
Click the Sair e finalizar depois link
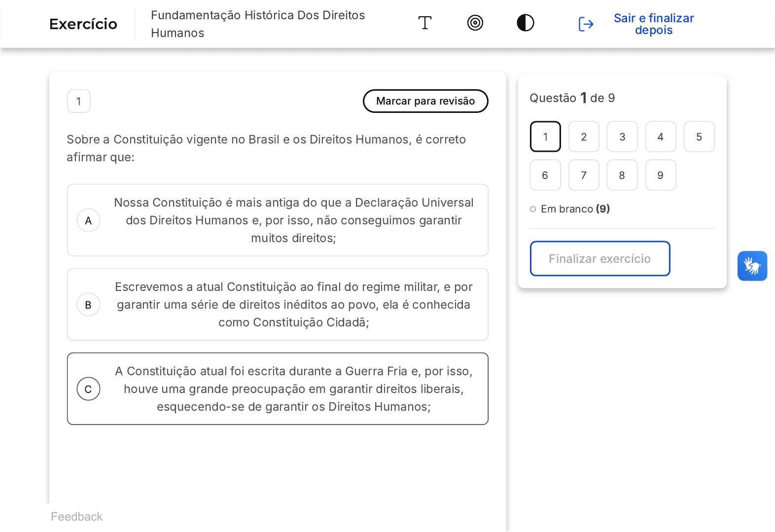pos(653,24)
